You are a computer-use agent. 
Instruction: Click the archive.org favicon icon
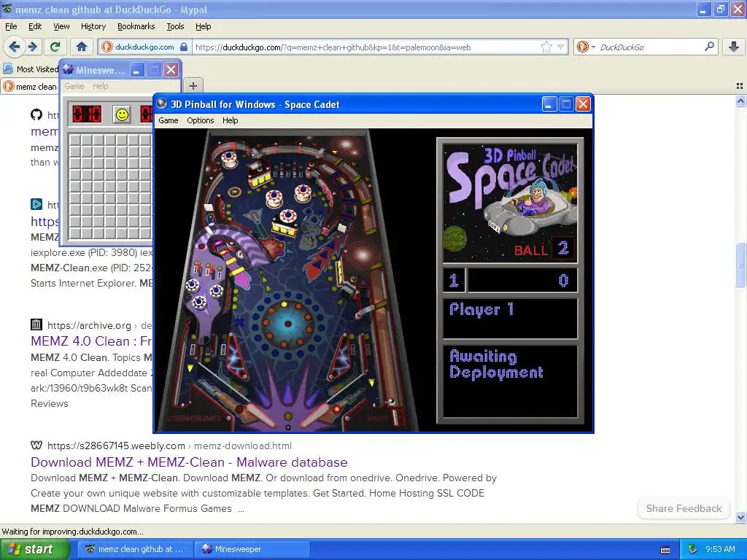coord(36,324)
